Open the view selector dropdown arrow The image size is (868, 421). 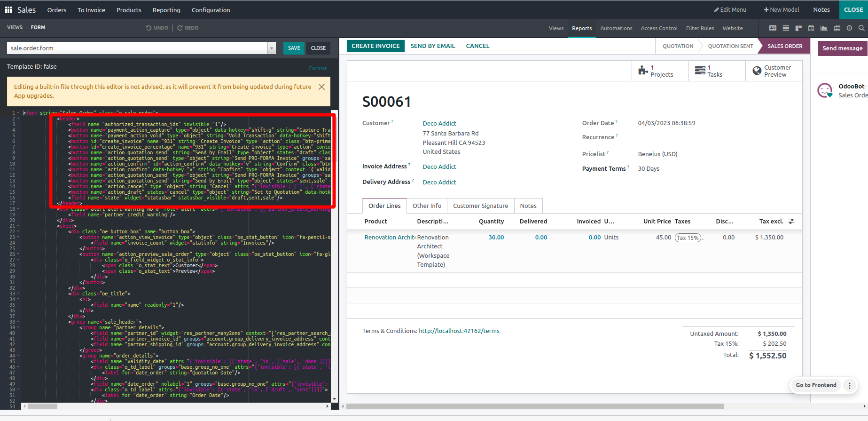272,48
